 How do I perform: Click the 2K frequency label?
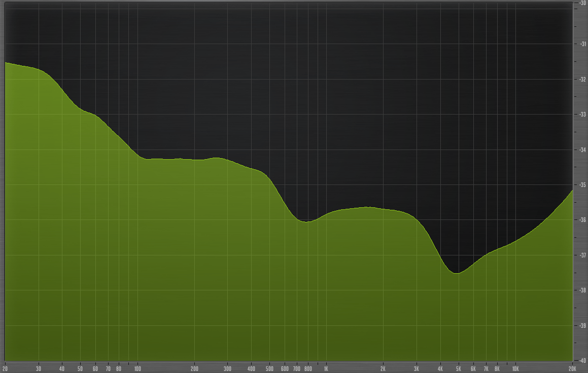coord(383,368)
